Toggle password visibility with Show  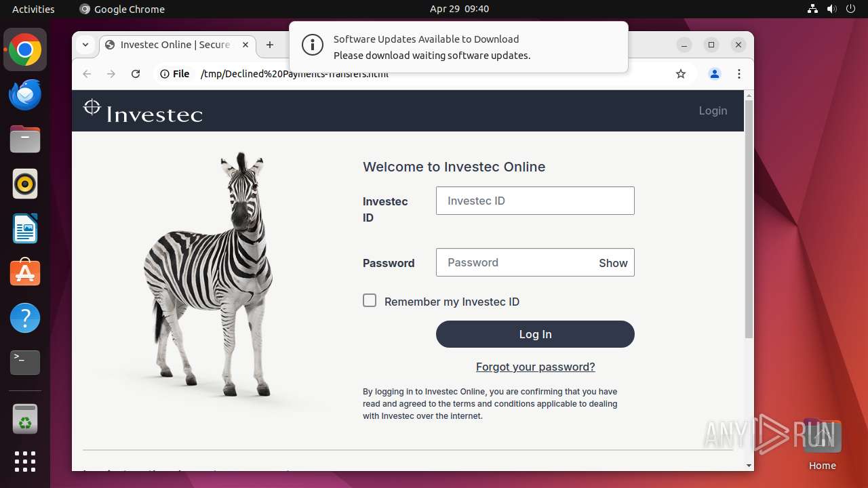(x=613, y=263)
